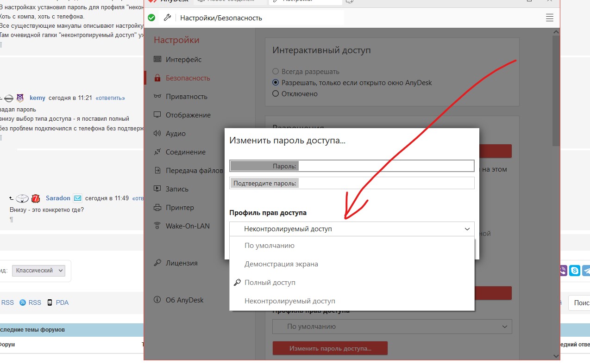
Task: Click the info icon for Об AnyDesk
Action: coord(157,300)
